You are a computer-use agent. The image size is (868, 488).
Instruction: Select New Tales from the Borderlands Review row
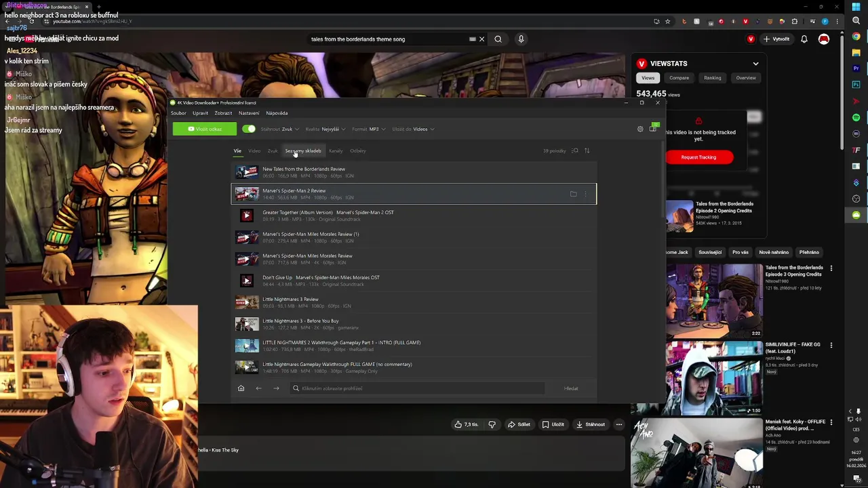point(414,172)
